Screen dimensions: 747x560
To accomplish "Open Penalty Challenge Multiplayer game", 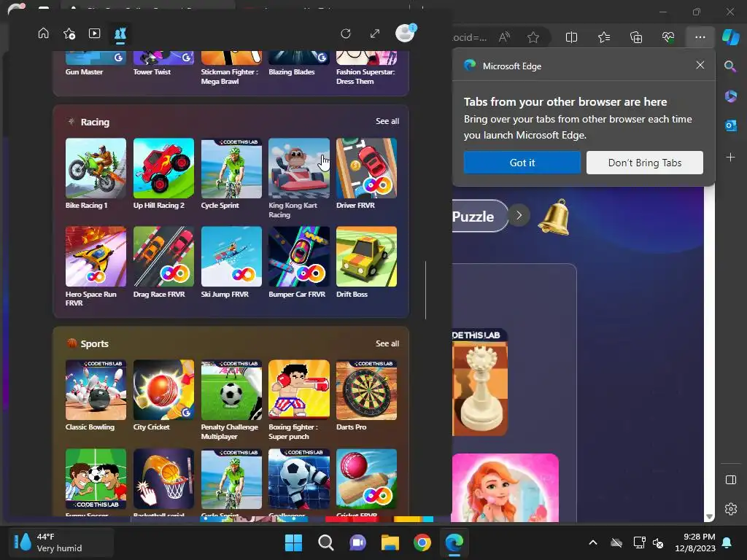I will pyautogui.click(x=231, y=390).
